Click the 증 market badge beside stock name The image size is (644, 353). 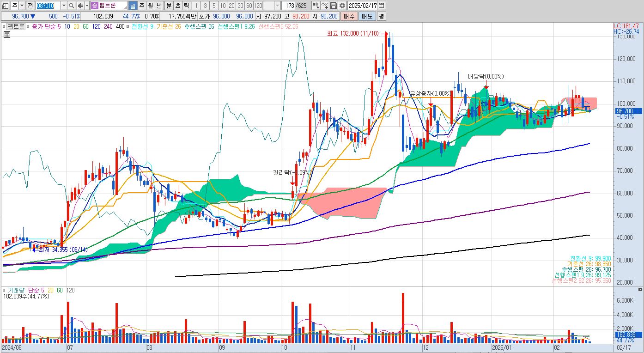pos(94,6)
